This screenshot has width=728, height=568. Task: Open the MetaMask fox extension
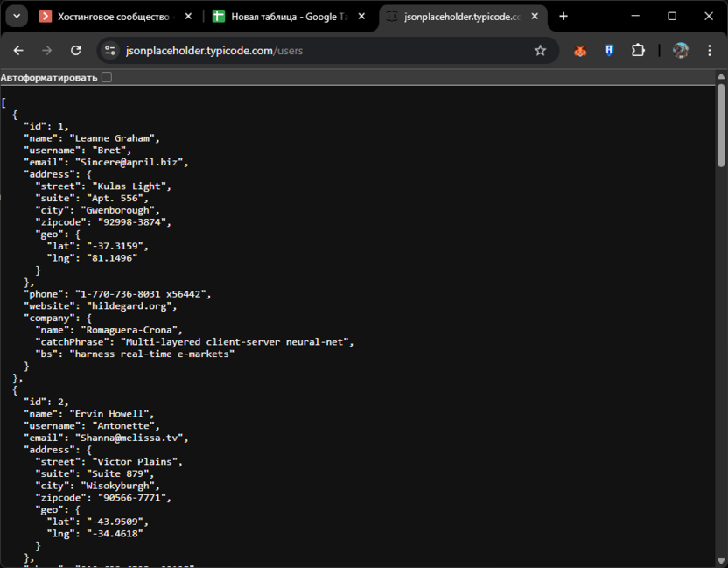click(x=580, y=51)
